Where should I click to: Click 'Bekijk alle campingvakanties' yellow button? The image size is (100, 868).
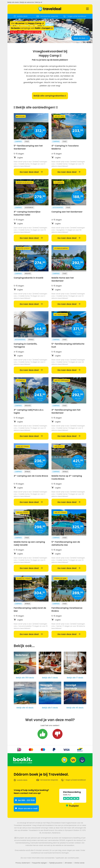(50, 96)
